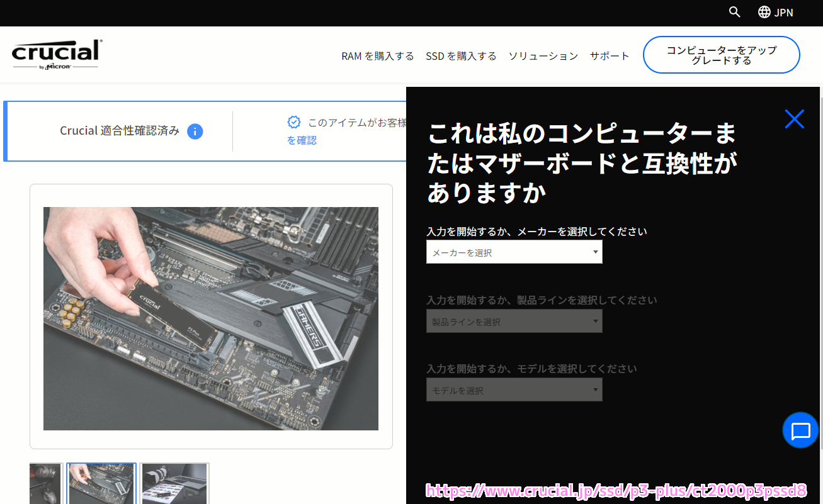Click the main SSD installation product image
The image size is (823, 504).
pos(211,318)
